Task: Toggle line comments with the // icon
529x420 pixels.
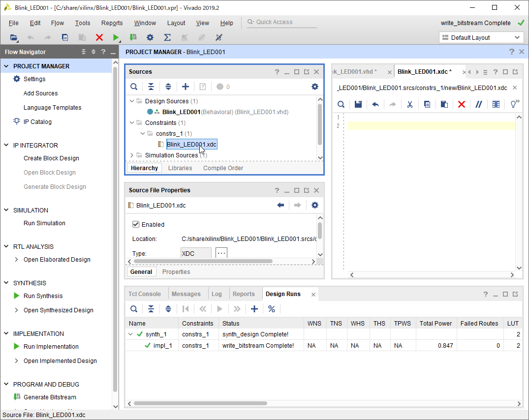Action: pos(478,104)
